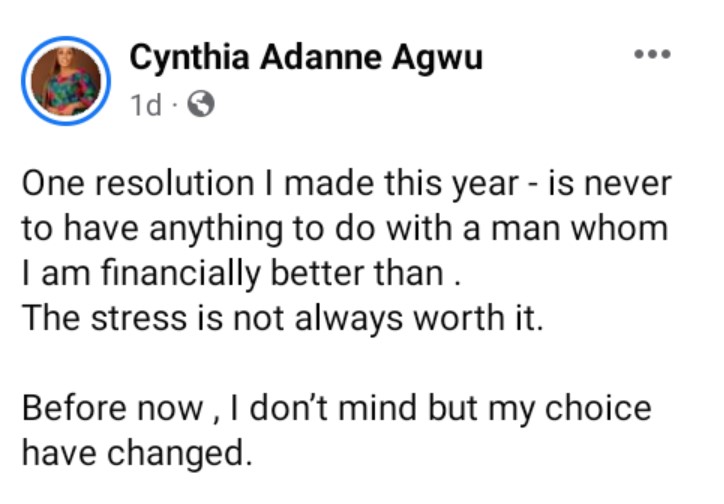The height and width of the screenshot is (504, 724).
Task: Click the final line 'have changed.'
Action: pyautogui.click(x=135, y=453)
